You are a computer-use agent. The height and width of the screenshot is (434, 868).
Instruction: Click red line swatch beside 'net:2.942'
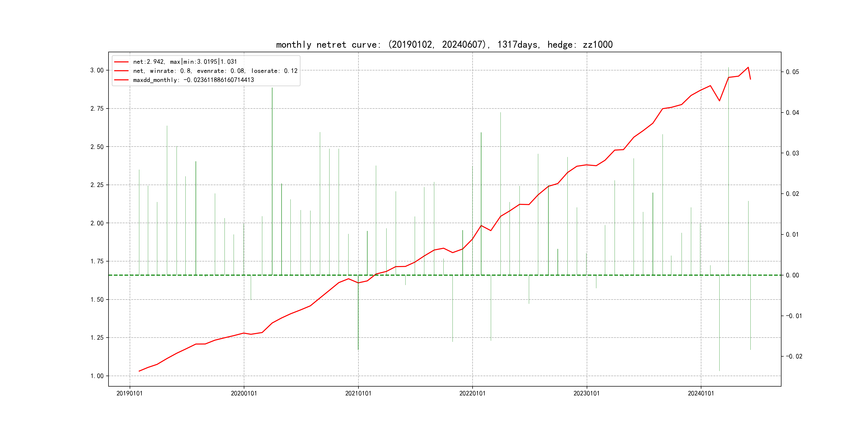click(x=121, y=62)
